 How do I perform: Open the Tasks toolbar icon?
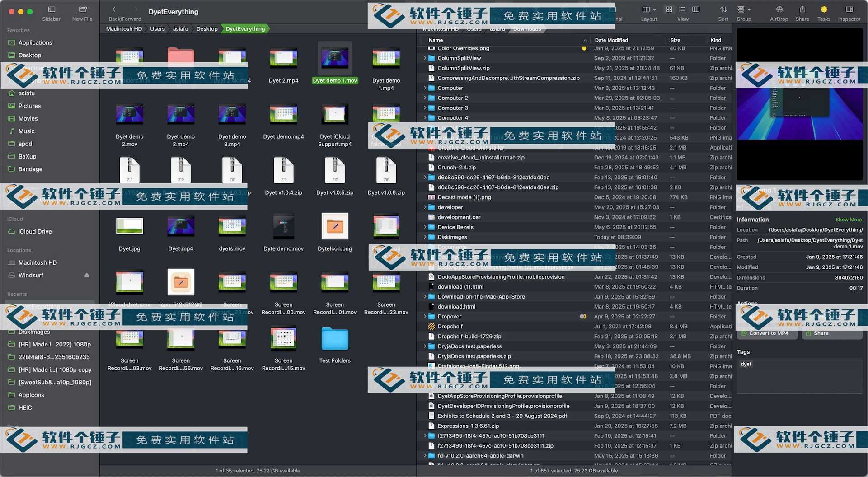click(824, 9)
